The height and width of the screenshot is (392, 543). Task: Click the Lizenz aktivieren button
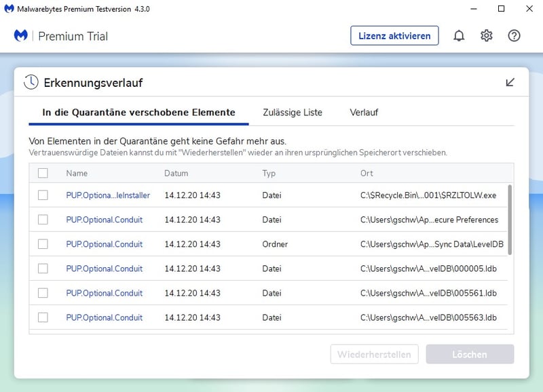pyautogui.click(x=394, y=36)
